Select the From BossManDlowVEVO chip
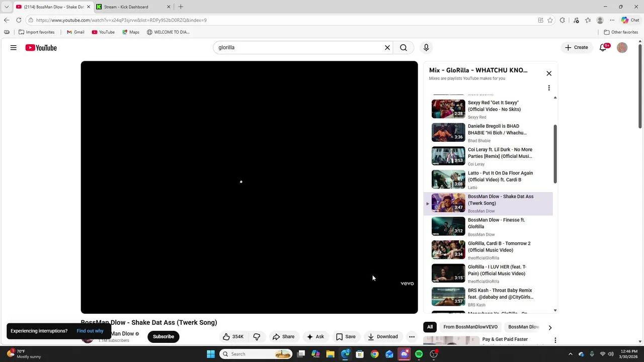The width and height of the screenshot is (644, 362). [x=470, y=327]
